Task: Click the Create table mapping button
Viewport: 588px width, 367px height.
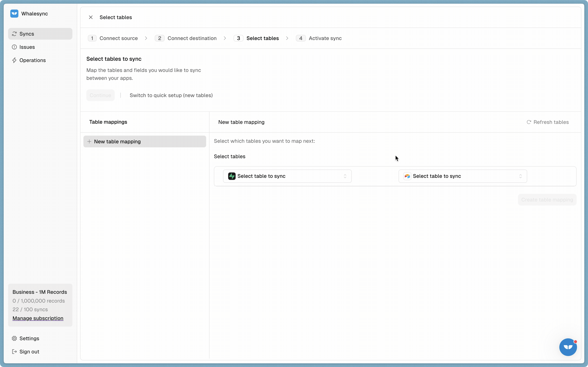Action: click(x=547, y=200)
